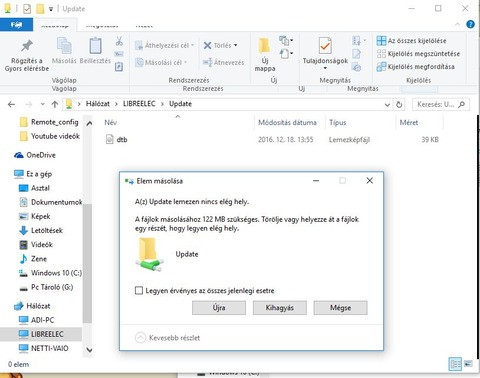Open Remote_config folder in sidebar
Viewport: 480px width, 378px height.
point(49,122)
